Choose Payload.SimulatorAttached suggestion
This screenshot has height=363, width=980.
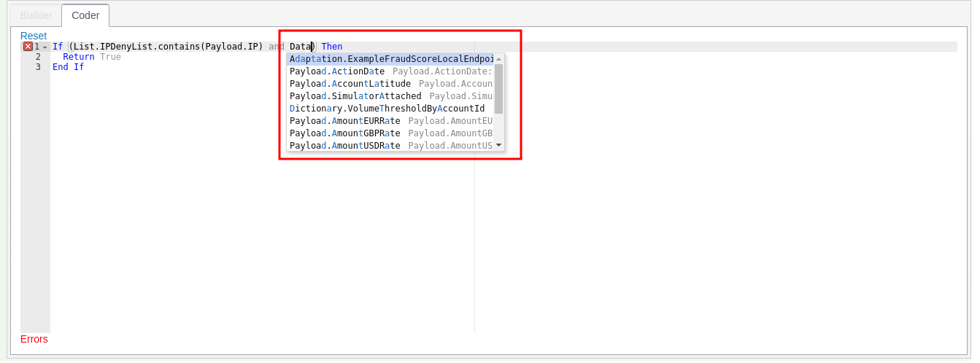point(390,96)
